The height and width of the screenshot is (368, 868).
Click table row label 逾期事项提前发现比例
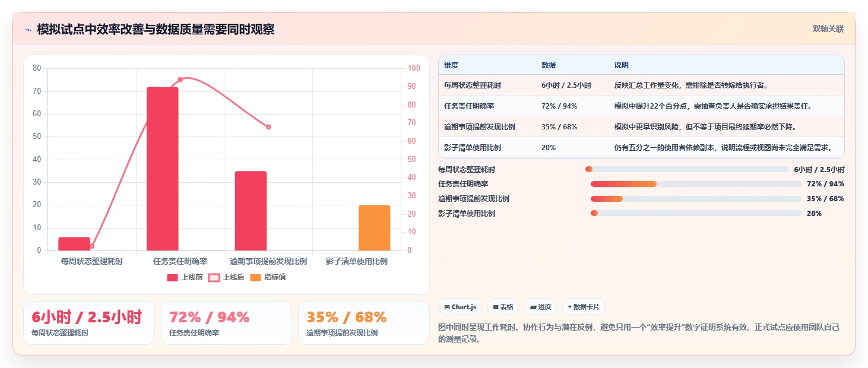pyautogui.click(x=480, y=127)
